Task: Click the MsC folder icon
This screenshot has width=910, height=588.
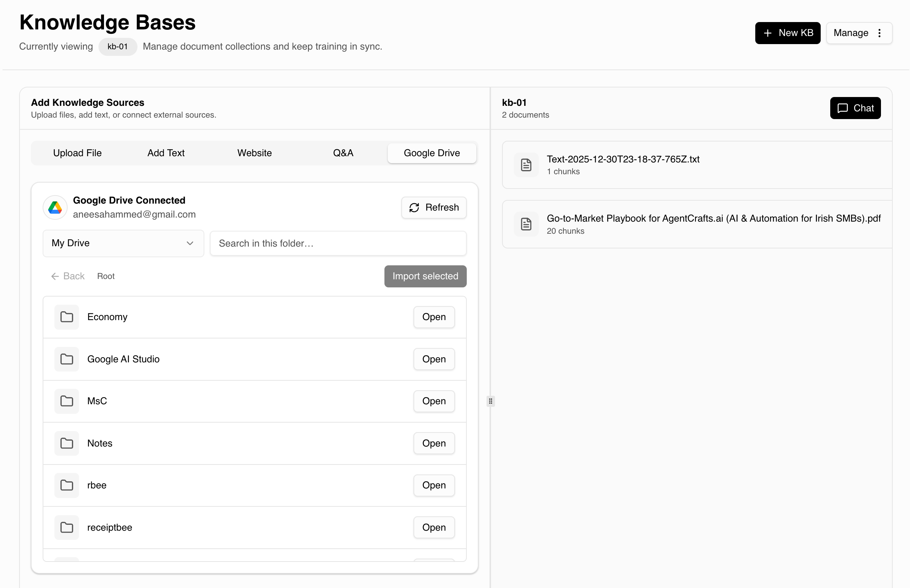Action: (x=67, y=401)
